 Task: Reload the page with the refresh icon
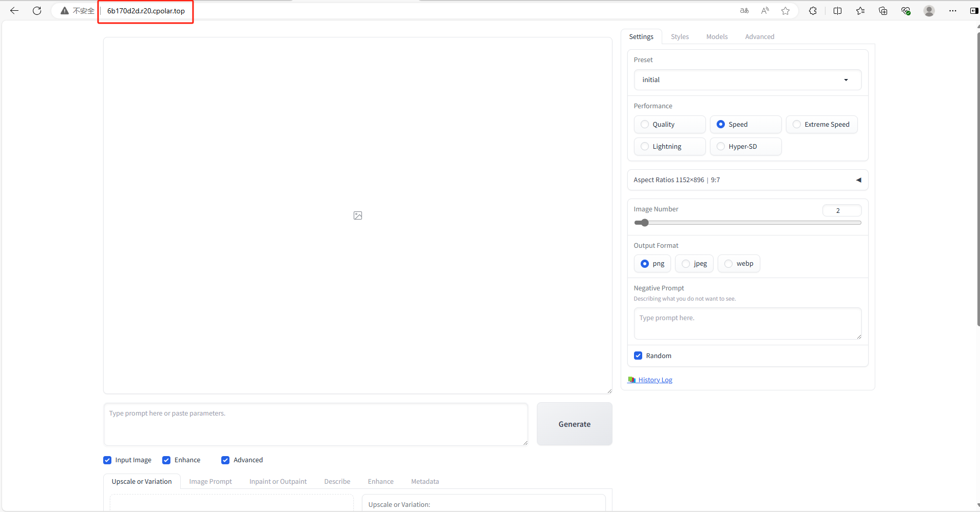tap(37, 11)
